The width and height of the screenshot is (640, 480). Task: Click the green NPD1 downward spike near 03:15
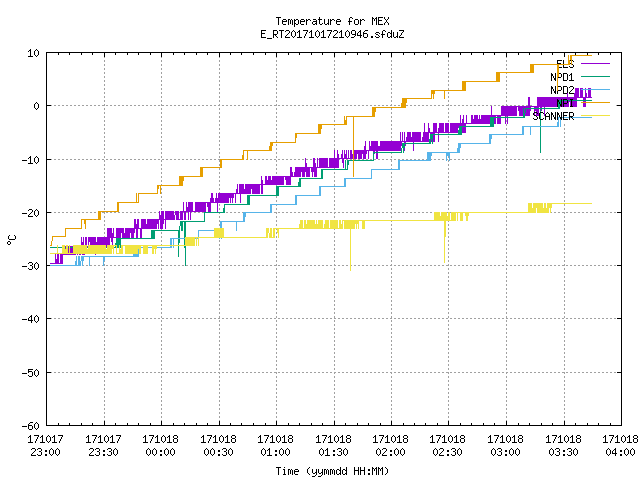pyautogui.click(x=540, y=133)
